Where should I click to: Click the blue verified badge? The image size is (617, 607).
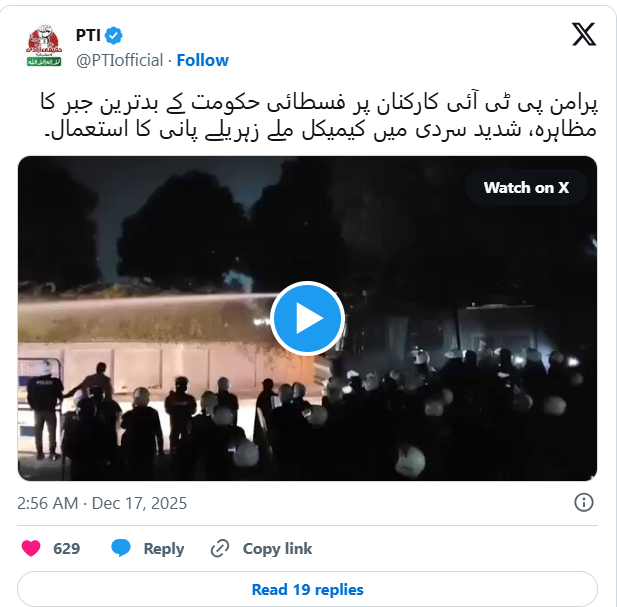[114, 36]
